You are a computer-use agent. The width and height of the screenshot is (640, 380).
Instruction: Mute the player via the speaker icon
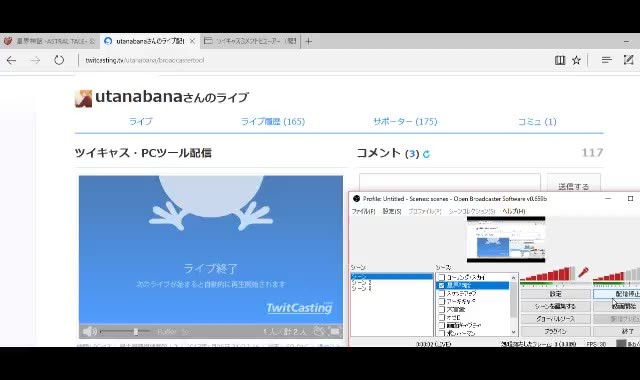coord(89,331)
